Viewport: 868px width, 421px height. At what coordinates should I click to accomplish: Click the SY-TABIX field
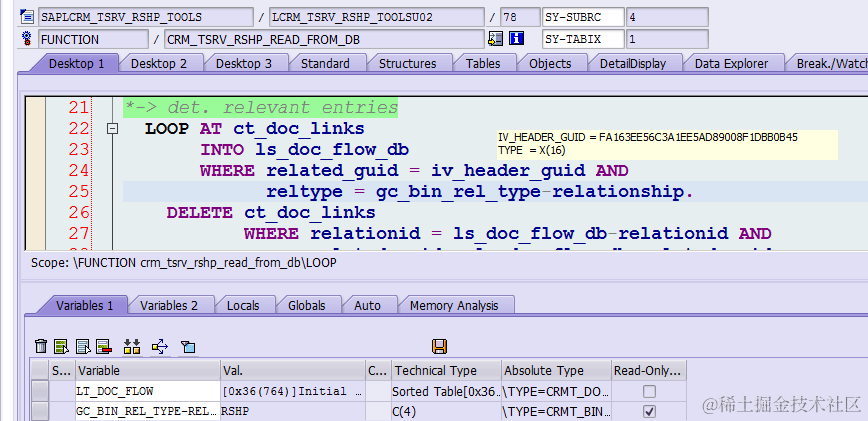[x=583, y=39]
